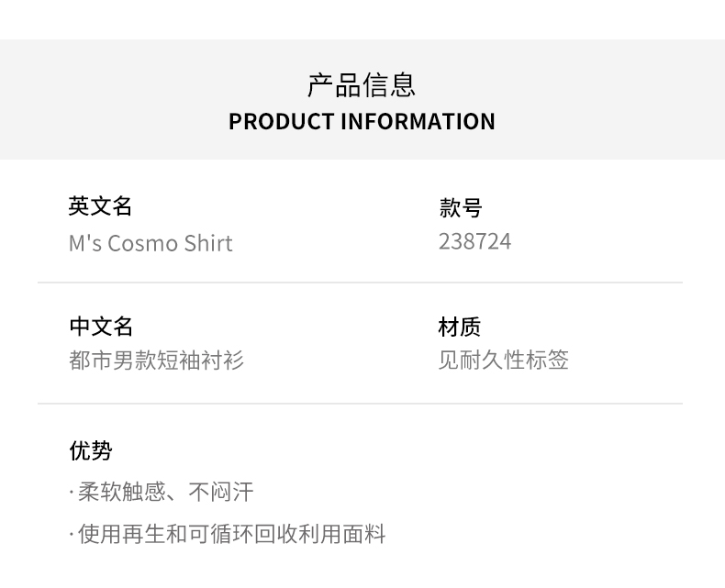Click the 不闷汗 advantage text
The image size is (725, 588).
(221, 493)
